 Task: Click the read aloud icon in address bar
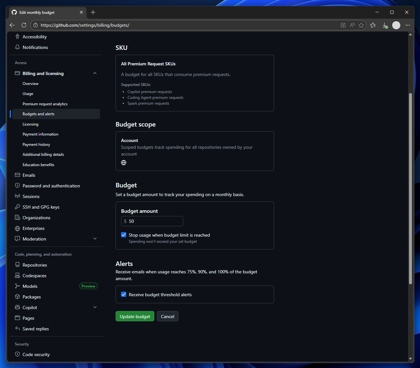pos(352,25)
